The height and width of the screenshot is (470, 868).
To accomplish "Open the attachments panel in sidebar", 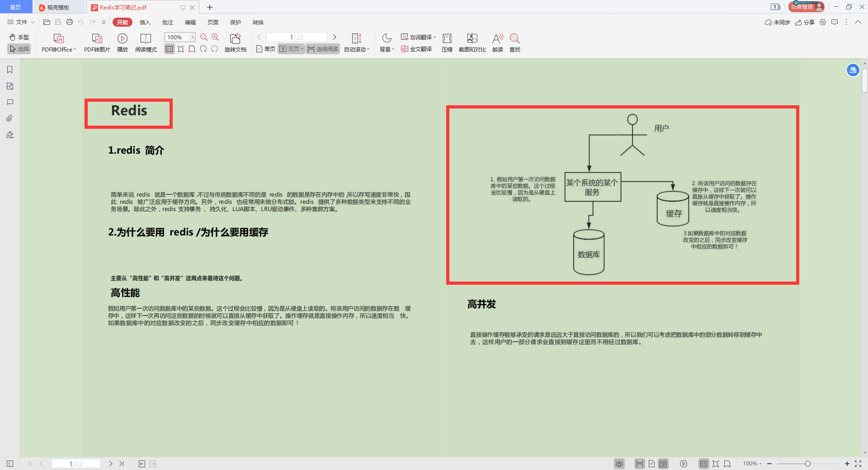I will click(x=10, y=118).
